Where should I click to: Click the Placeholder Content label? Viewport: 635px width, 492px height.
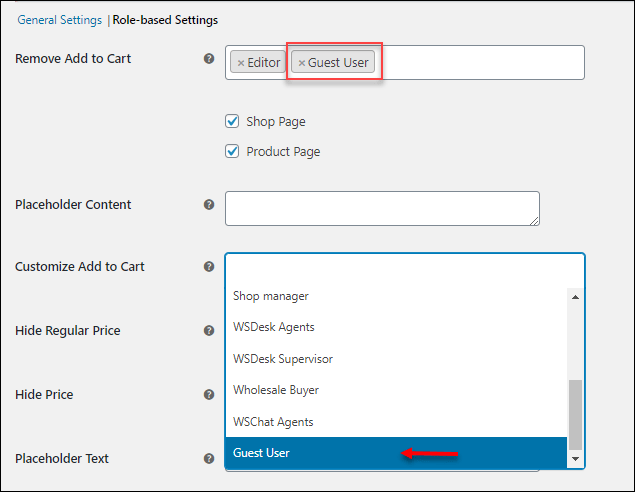click(x=73, y=204)
